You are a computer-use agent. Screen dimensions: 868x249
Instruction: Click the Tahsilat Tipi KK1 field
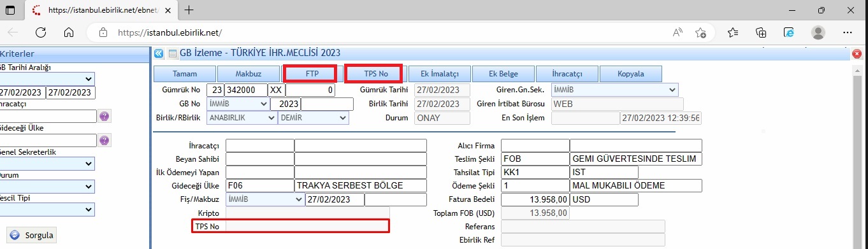tap(535, 172)
